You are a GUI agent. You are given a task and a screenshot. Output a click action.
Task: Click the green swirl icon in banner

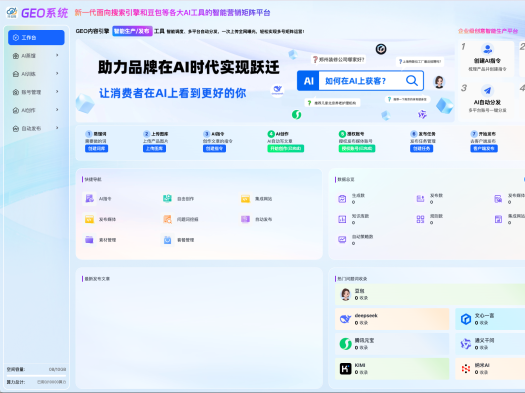(x=296, y=114)
